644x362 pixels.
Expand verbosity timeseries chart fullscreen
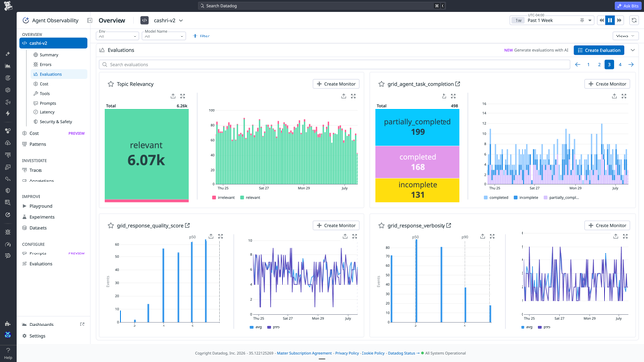625,236
